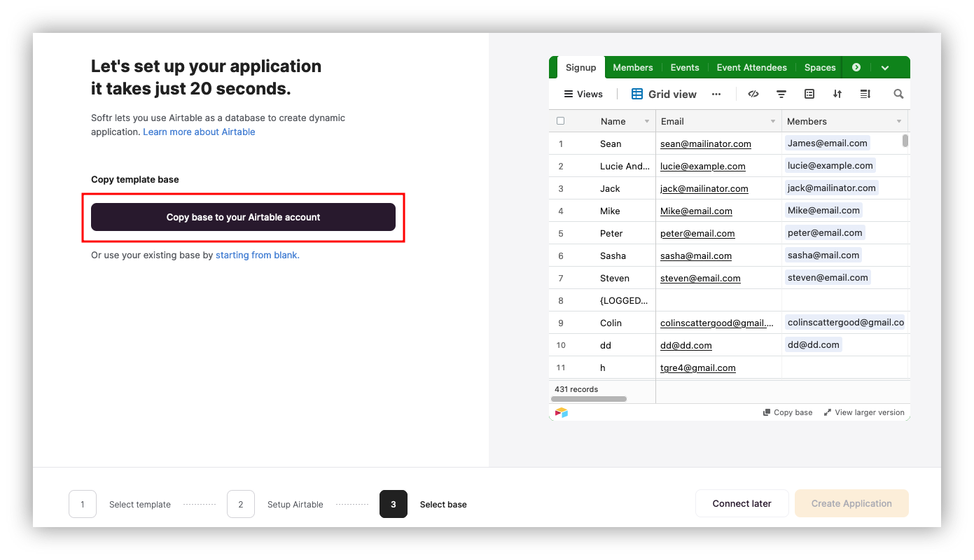Screen dimensions: 974x560
Task: Click the row height icon
Action: [x=865, y=94]
